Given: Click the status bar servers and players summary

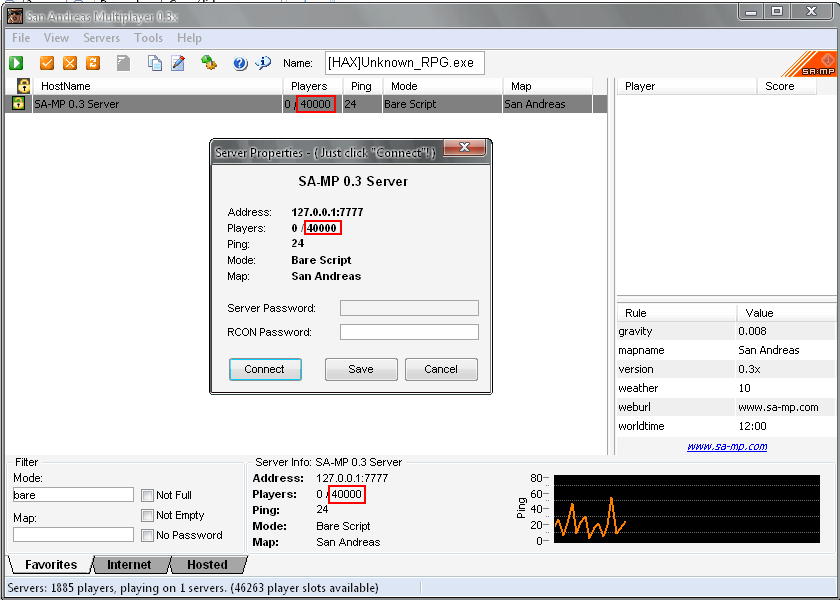Looking at the screenshot, I should click(193, 588).
